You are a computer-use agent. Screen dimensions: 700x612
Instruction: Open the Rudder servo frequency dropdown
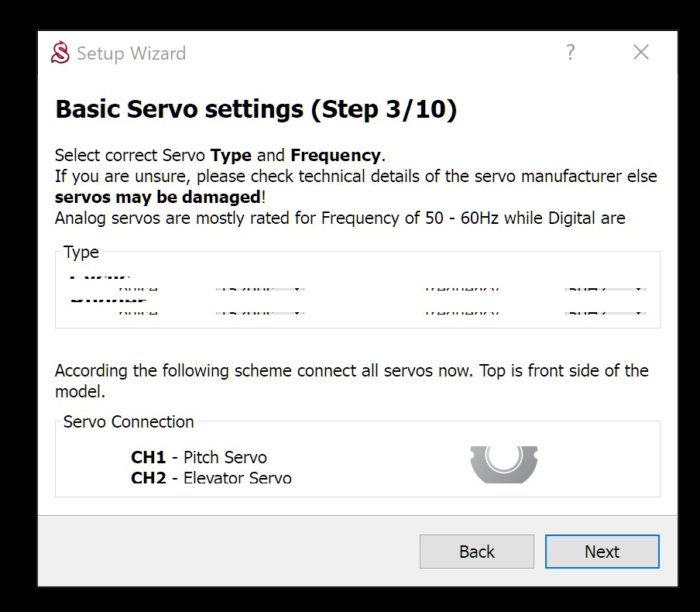coord(606,311)
